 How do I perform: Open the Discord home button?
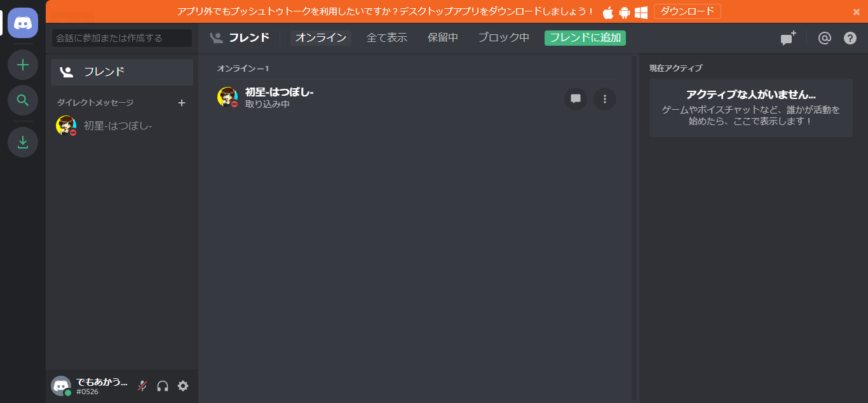(x=23, y=23)
